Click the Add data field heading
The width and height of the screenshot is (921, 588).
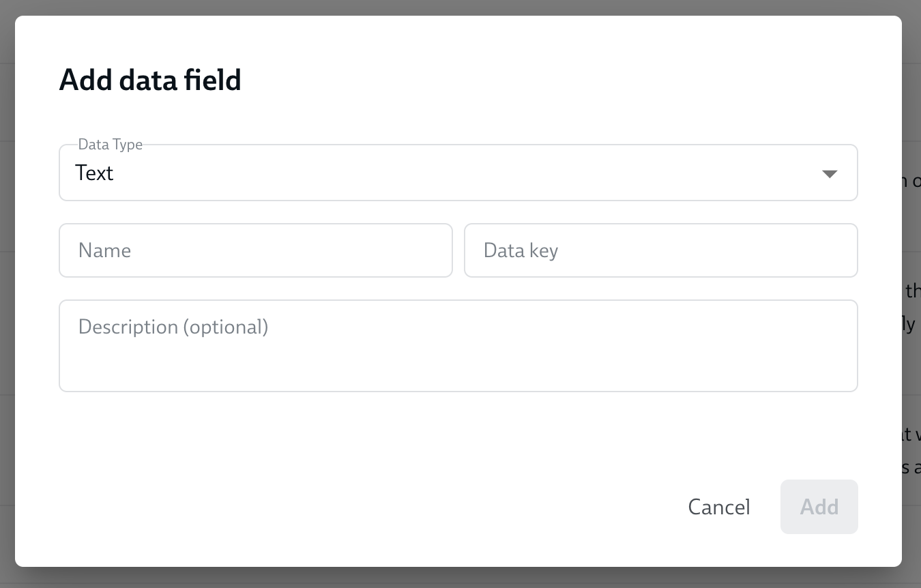tap(150, 80)
